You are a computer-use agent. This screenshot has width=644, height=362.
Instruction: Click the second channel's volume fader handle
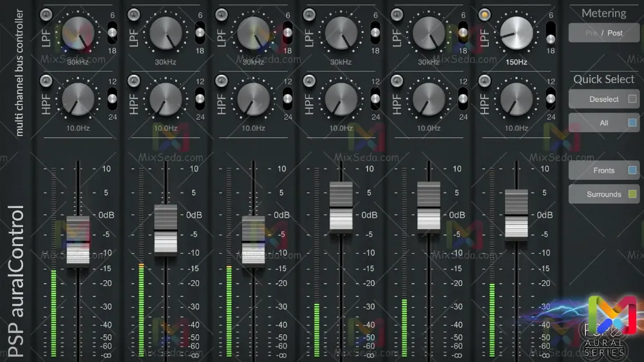pyautogui.click(x=166, y=230)
